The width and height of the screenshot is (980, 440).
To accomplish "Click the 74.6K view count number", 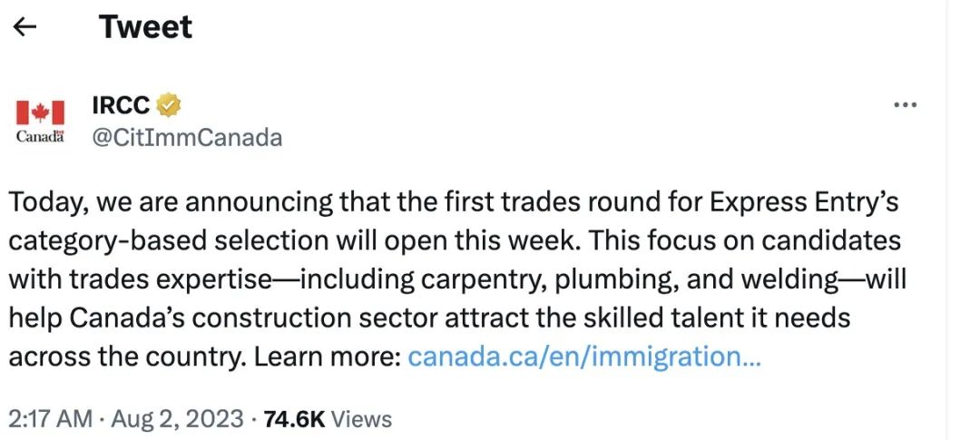I will pyautogui.click(x=293, y=419).
